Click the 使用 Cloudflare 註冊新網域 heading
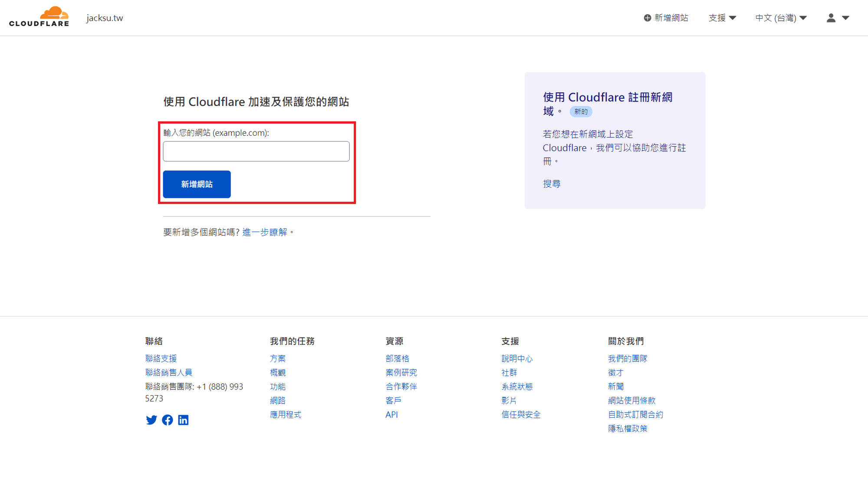Viewport: 868px width, 488px height. click(x=608, y=104)
